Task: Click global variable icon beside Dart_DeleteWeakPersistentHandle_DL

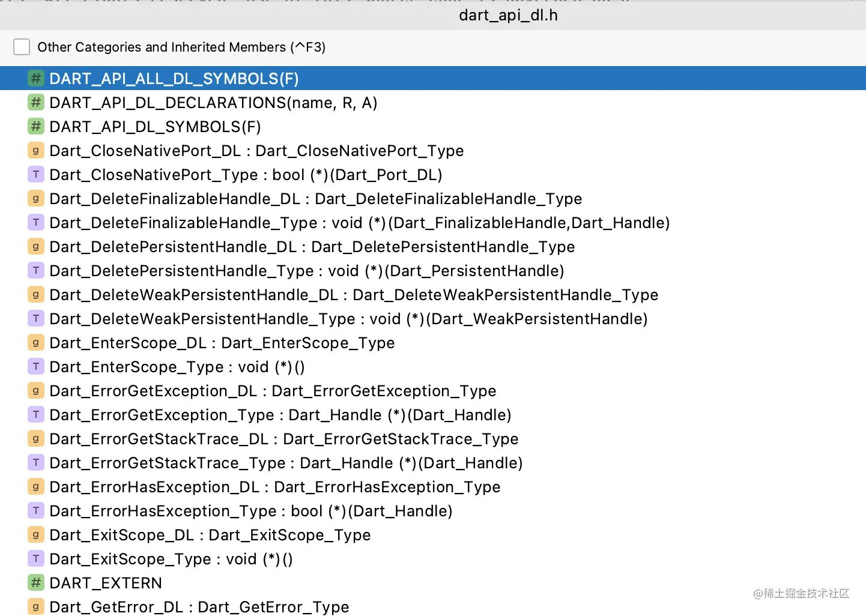Action: point(36,294)
